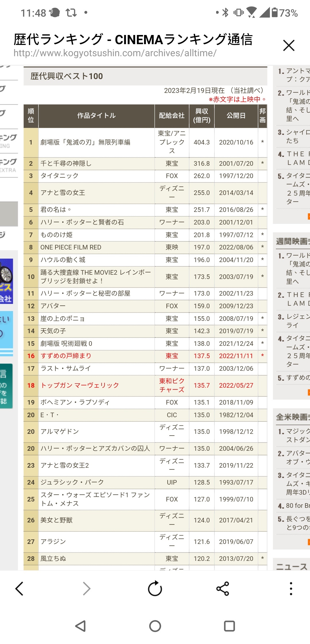Select 天気の子 title
This screenshot has height=644, width=310.
click(x=53, y=331)
